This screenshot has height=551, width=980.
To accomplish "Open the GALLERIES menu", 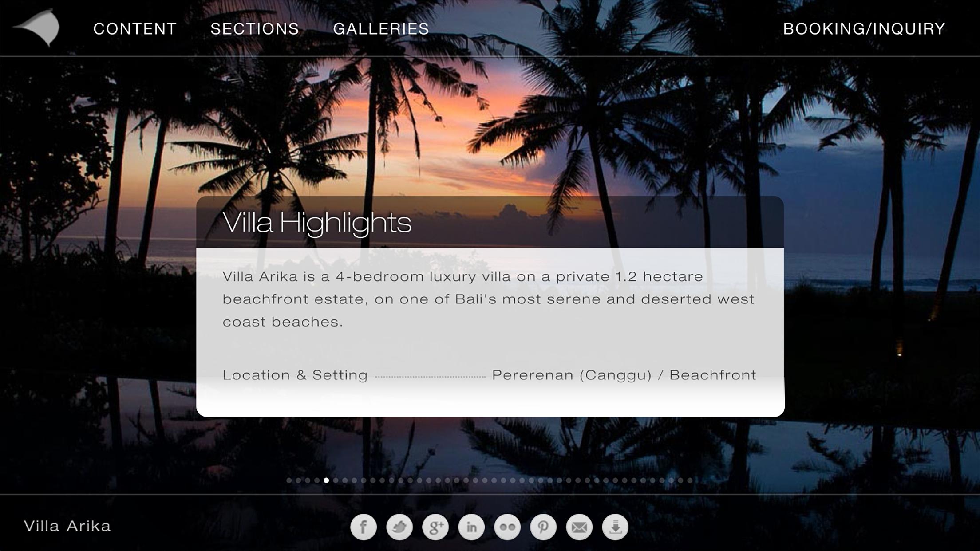I will pos(381,29).
